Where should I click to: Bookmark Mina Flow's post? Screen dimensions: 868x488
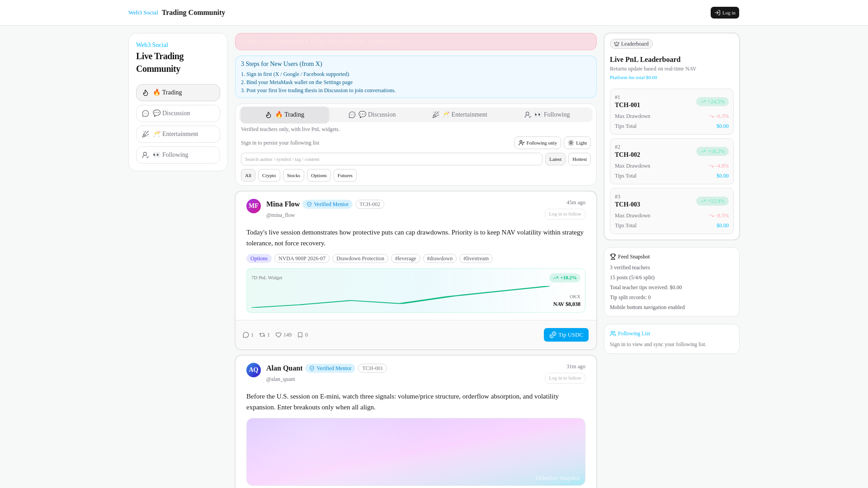point(300,335)
